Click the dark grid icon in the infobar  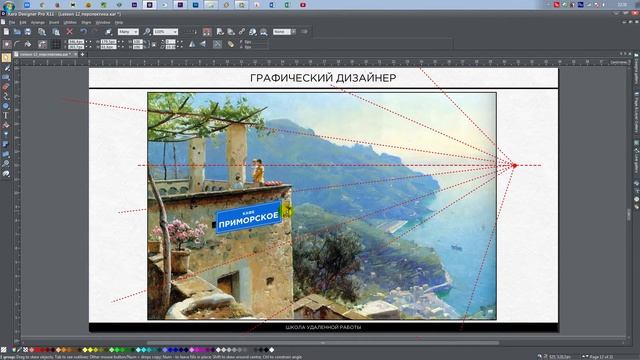tap(56, 44)
